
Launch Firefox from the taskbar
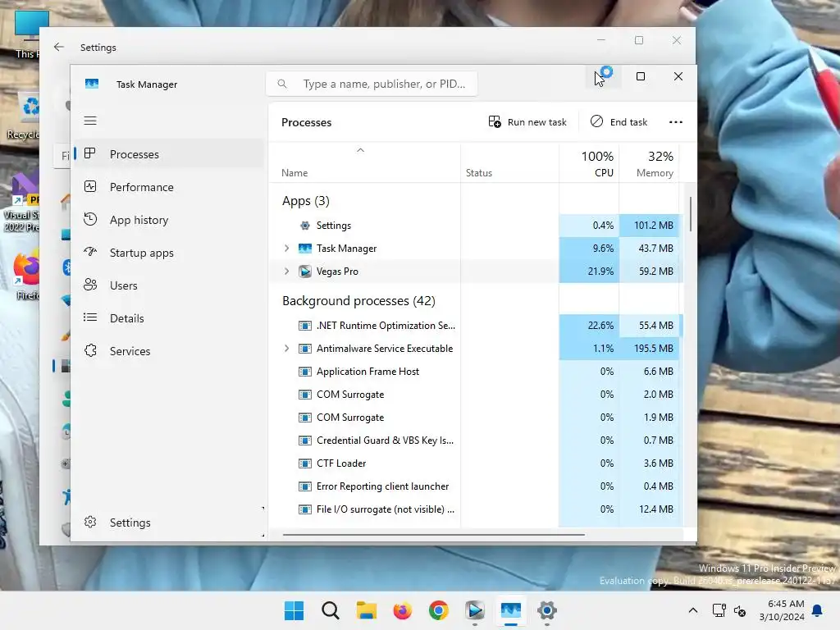click(402, 610)
